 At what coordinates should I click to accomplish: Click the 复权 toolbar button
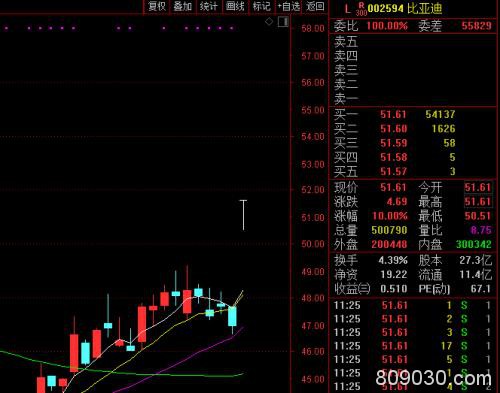tap(157, 6)
